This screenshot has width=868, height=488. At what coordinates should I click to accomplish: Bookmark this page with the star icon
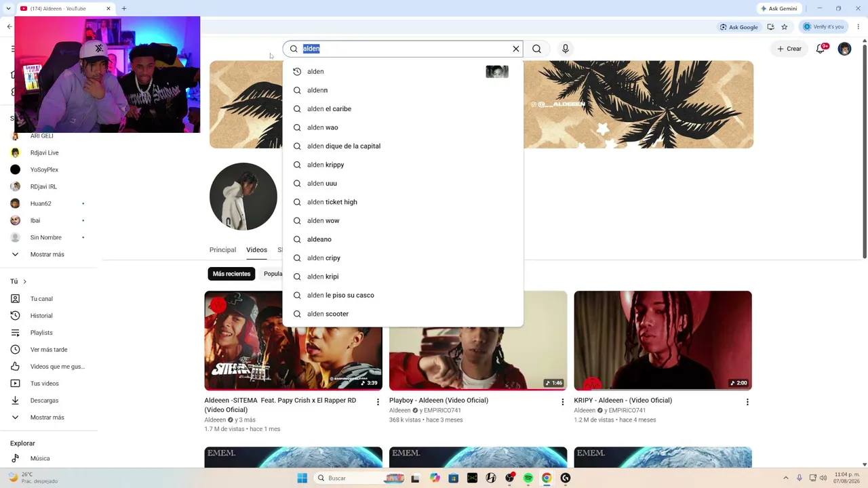[x=785, y=27]
